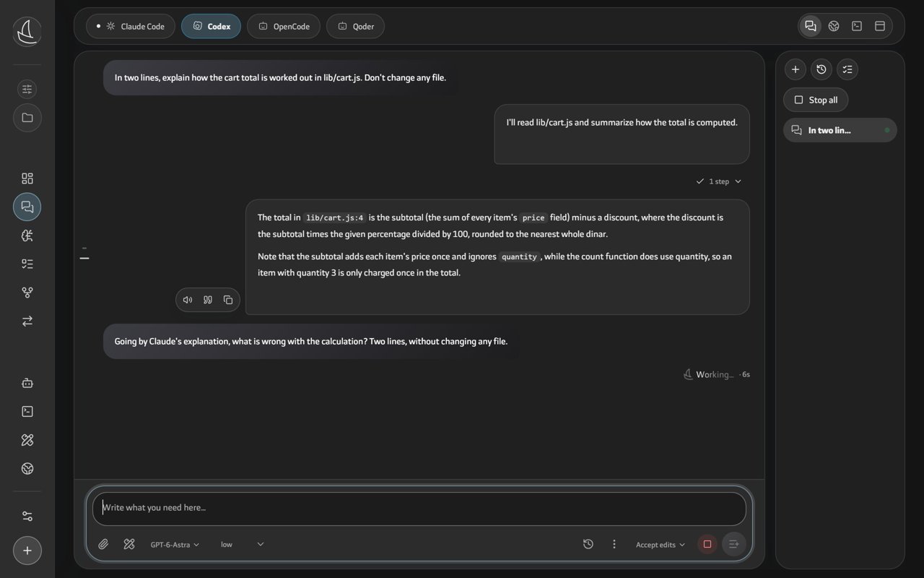Image resolution: width=924 pixels, height=578 pixels.
Task: Click the pencil-ruler tools icon below input
Action: [x=129, y=544]
